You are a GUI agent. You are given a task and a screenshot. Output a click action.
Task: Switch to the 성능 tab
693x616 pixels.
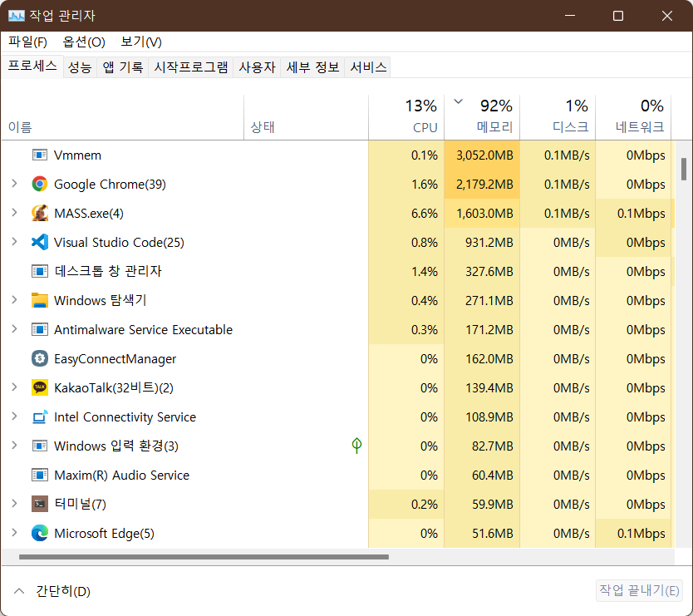(80, 67)
